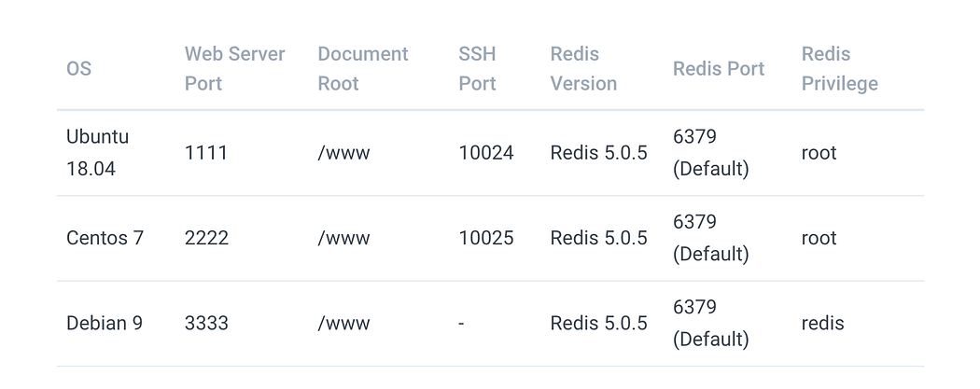This screenshot has height=389, width=980.
Task: Click 6379 (Default) in Ubuntu row
Action: pos(710,153)
